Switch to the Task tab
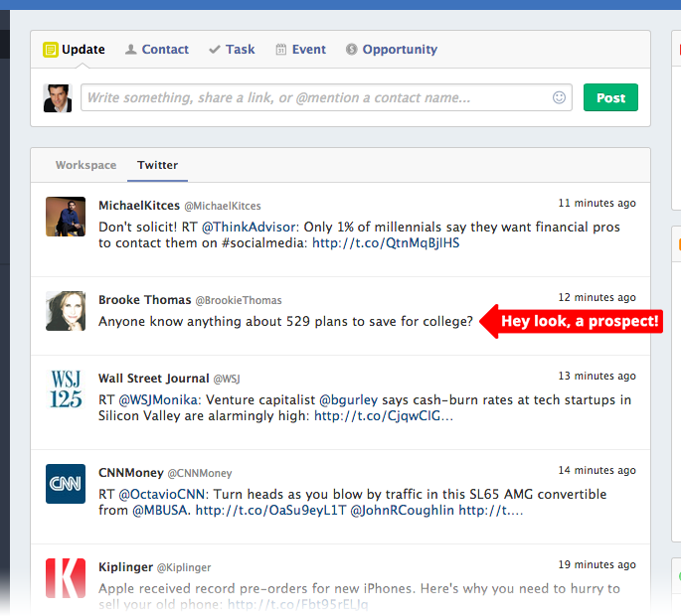The width and height of the screenshot is (681, 616). 241,50
